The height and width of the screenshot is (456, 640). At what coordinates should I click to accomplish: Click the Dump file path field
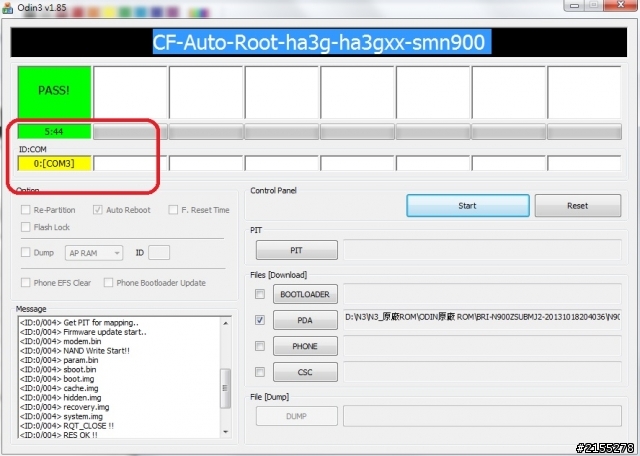coord(482,416)
